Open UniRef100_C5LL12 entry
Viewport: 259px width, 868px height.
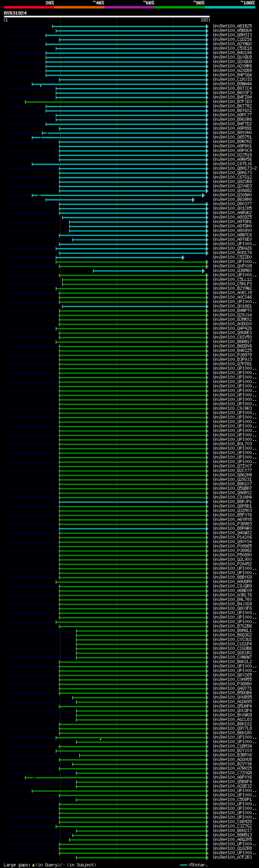point(232,279)
